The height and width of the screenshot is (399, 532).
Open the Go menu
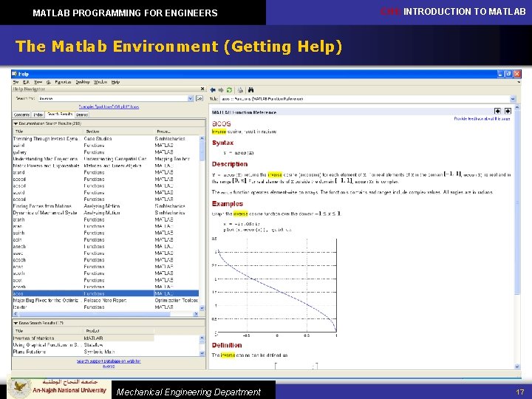click(x=49, y=82)
